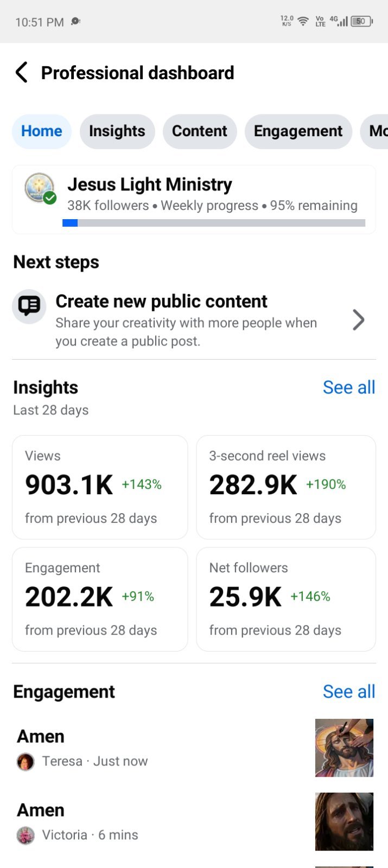388x868 pixels.
Task: Select the Home tab
Action: tap(42, 131)
